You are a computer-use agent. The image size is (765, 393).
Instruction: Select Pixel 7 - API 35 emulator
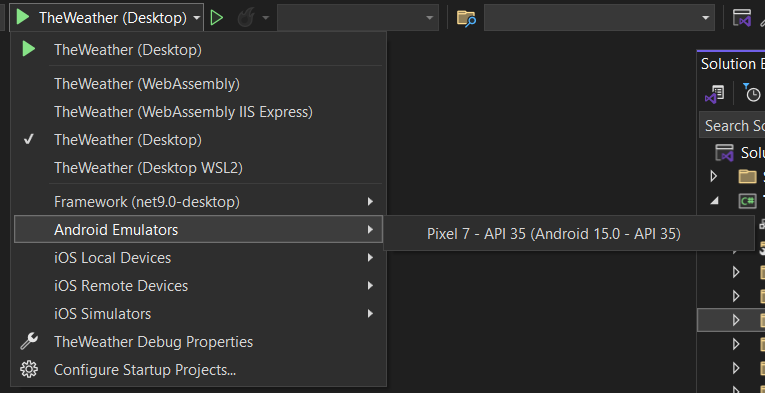(569, 234)
